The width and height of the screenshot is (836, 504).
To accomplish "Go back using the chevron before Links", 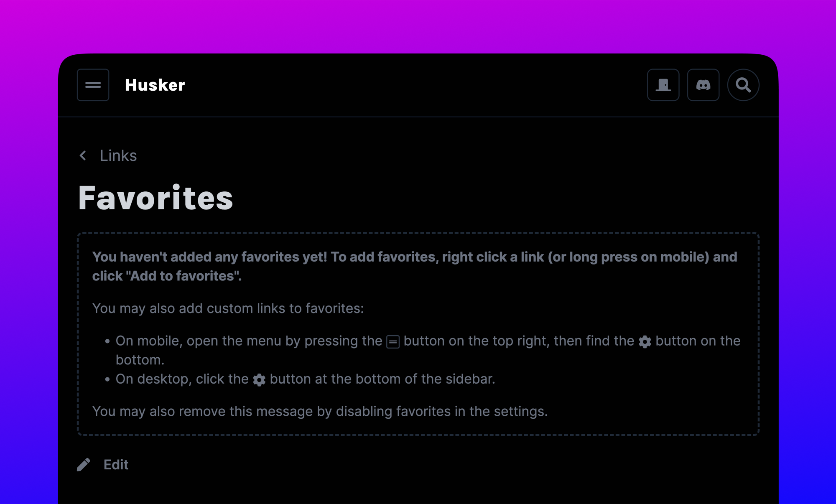I will click(x=83, y=156).
